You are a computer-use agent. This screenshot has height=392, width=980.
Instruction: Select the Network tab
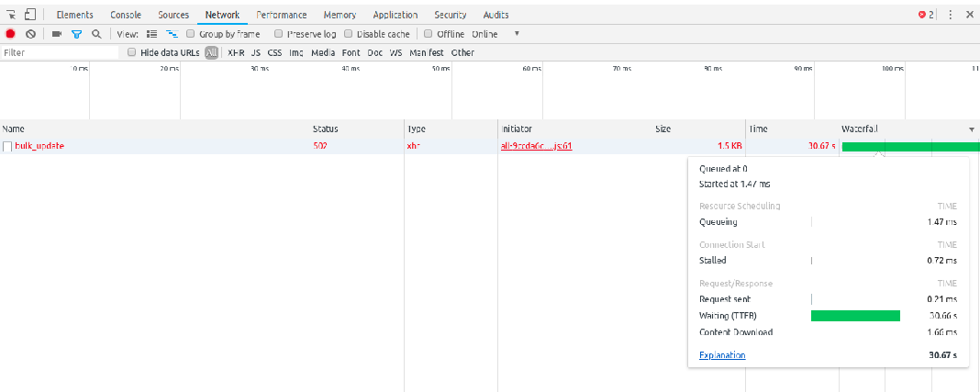pos(222,15)
